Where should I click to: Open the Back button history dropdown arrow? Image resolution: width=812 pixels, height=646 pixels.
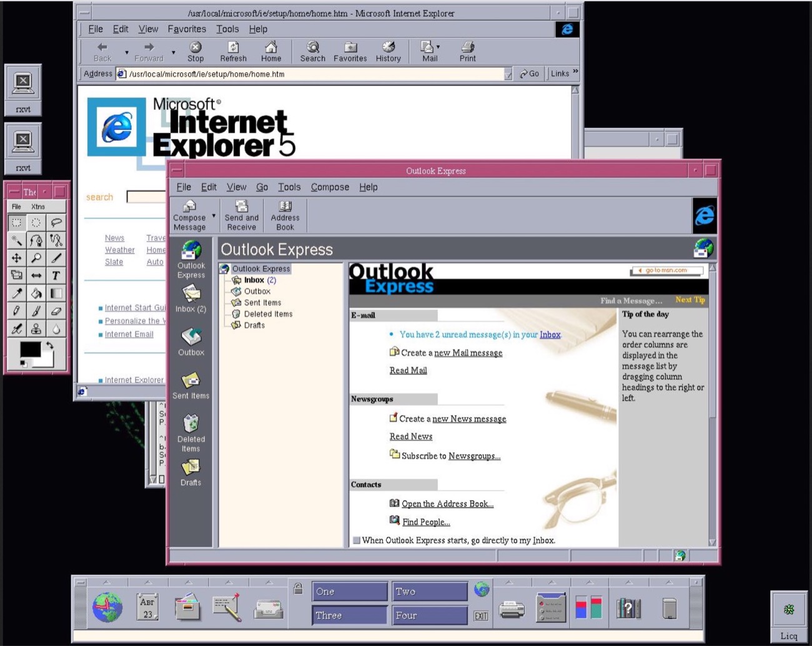(x=126, y=52)
